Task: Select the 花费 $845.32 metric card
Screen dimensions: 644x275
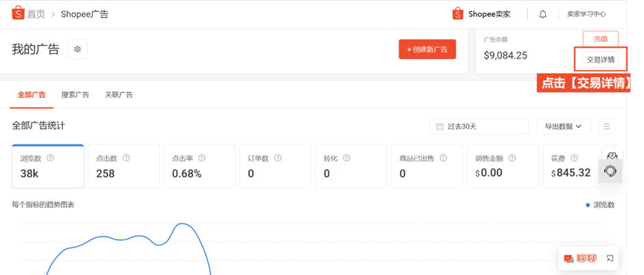Action: 579,166
